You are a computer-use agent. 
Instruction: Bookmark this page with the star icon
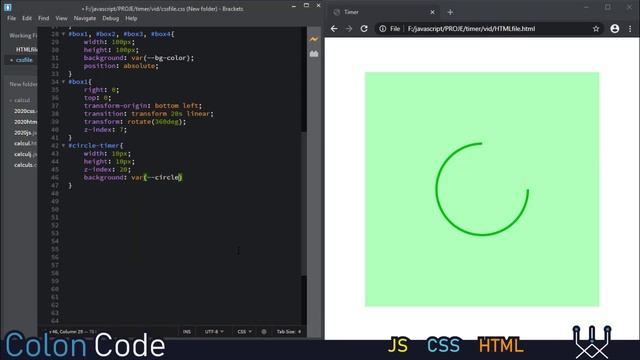coord(596,29)
